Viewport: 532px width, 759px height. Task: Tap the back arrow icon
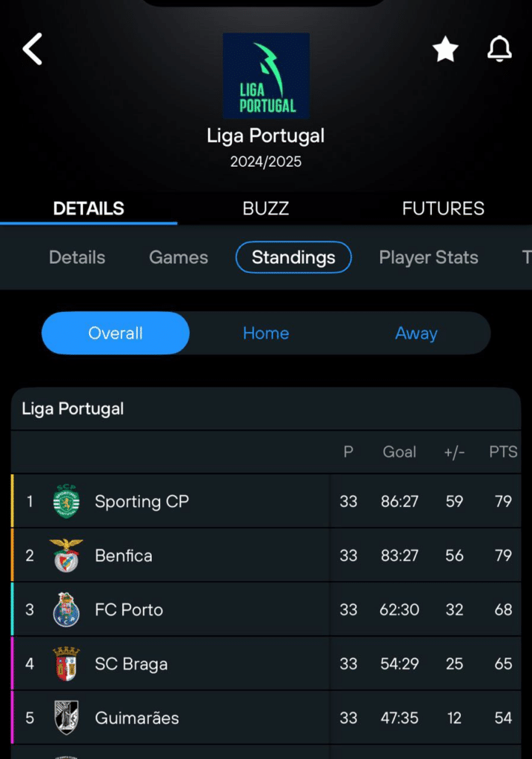pos(33,50)
